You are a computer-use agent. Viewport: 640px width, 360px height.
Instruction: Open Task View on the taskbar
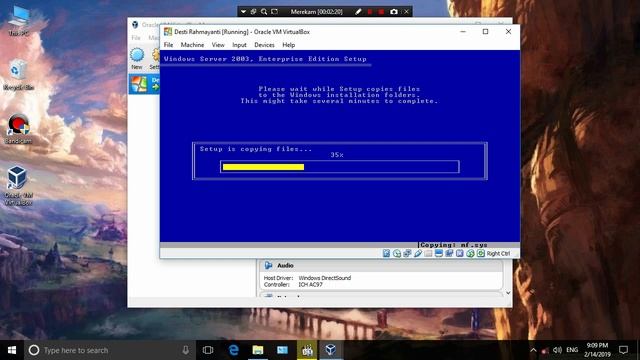pyautogui.click(x=208, y=350)
